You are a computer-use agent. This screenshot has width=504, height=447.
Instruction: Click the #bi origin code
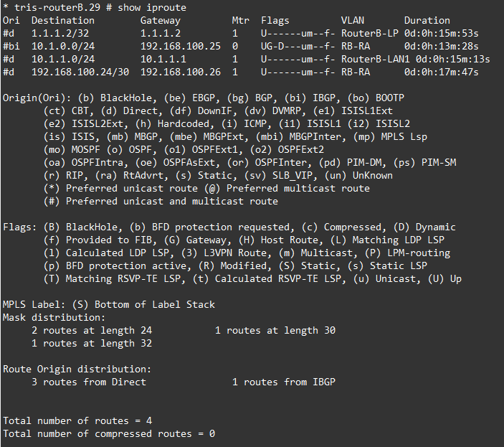point(11,47)
